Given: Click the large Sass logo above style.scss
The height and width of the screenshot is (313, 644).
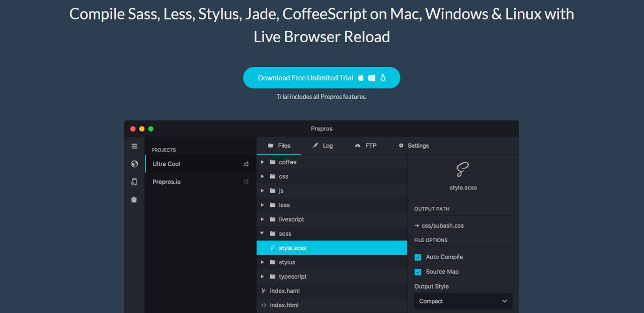Looking at the screenshot, I should tap(463, 170).
